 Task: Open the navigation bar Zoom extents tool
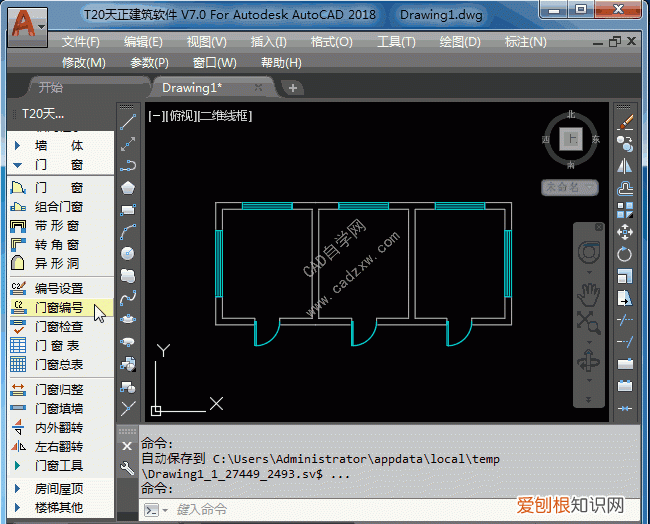pyautogui.click(x=589, y=323)
